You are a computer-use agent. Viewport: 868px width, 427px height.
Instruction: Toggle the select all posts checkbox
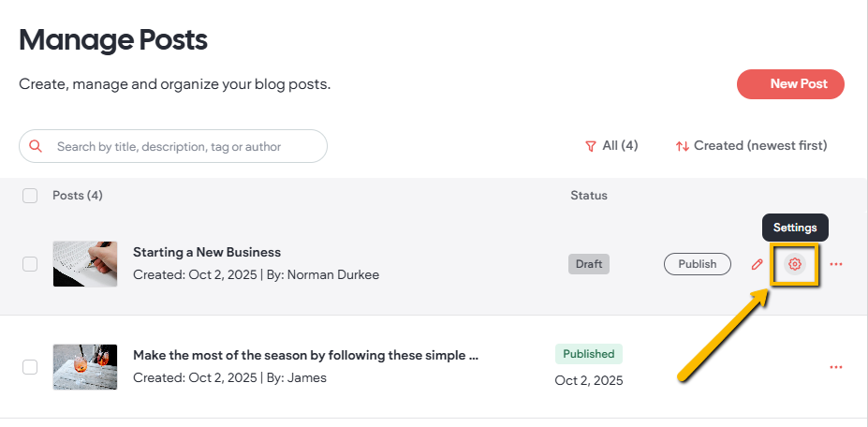[30, 196]
